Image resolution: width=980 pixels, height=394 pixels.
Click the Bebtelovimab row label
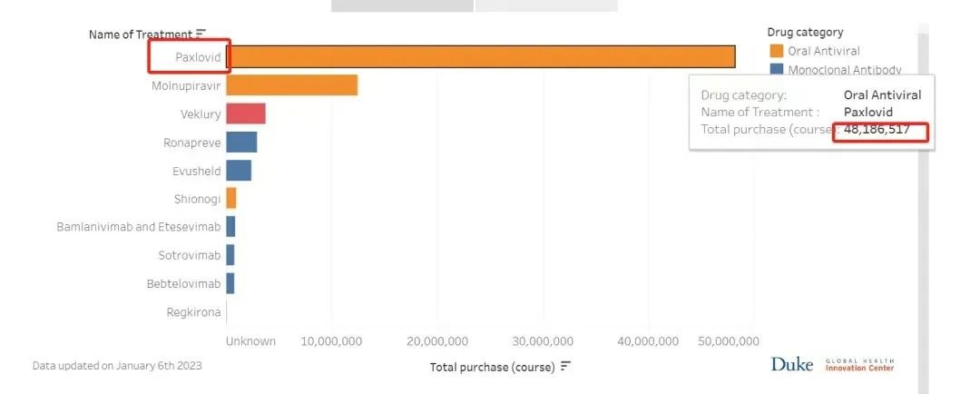183,283
